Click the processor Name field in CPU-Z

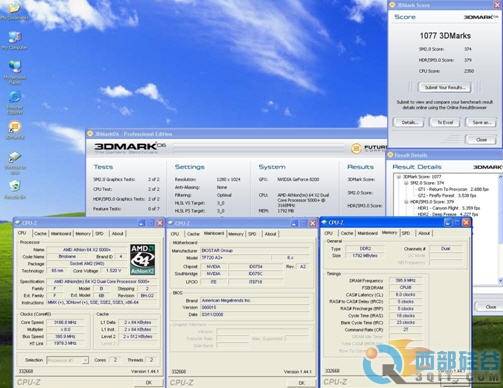coord(87,250)
